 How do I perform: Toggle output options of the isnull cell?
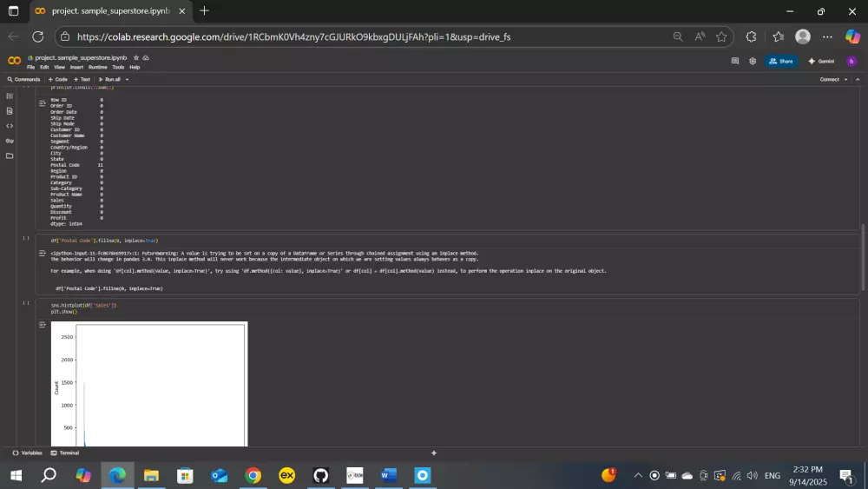[42, 103]
